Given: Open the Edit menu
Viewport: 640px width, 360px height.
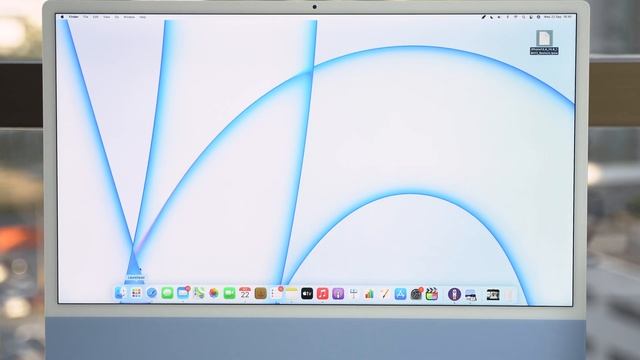Looking at the screenshot, I should pos(96,17).
